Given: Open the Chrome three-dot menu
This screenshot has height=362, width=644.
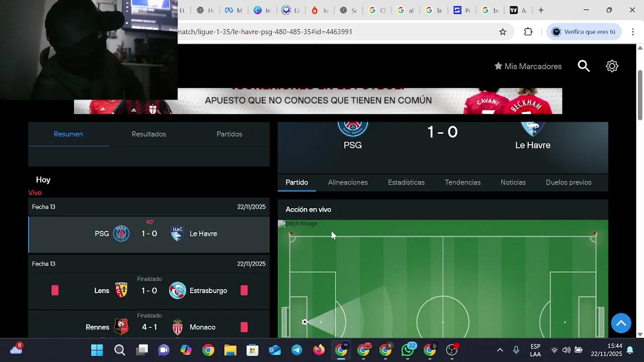Looking at the screenshot, I should coord(632,32).
